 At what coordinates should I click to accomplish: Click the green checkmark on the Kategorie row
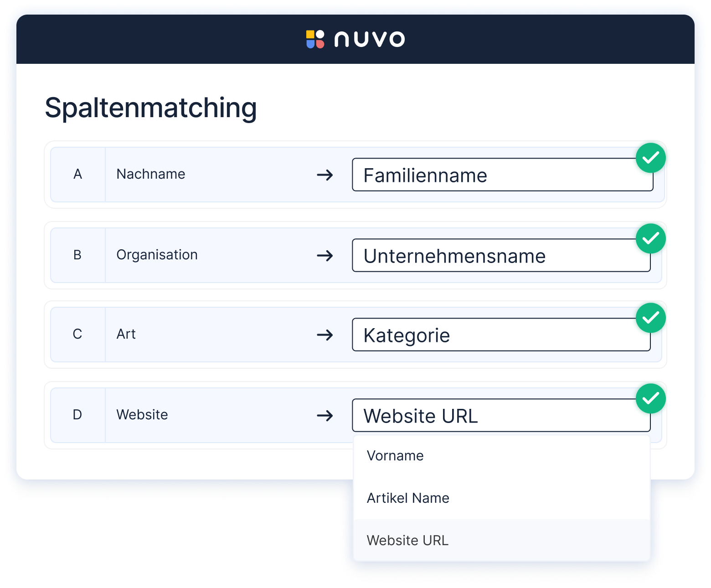click(x=650, y=318)
